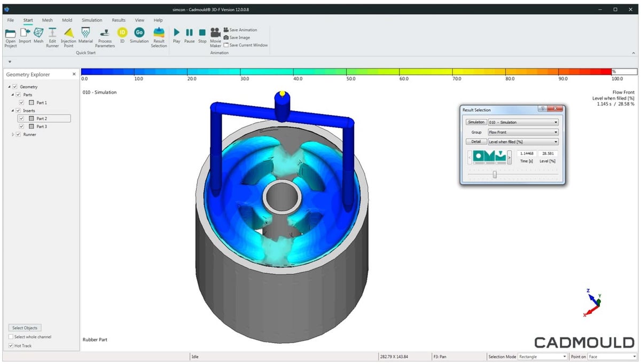The height and width of the screenshot is (364, 641).
Task: Select third fill mode icon in Result Selection
Action: [501, 156]
